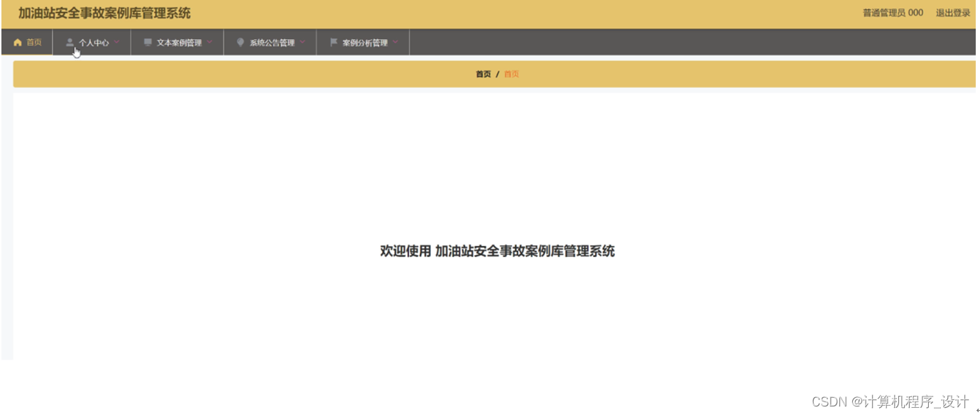980x415 pixels.
Task: Click the home icon in the navigation bar
Action: click(18, 43)
